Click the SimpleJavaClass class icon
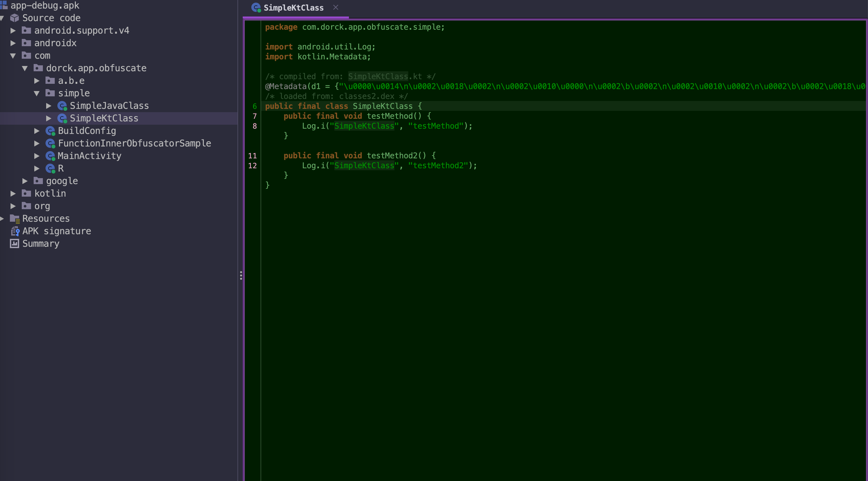Viewport: 868px width, 481px height. click(62, 106)
